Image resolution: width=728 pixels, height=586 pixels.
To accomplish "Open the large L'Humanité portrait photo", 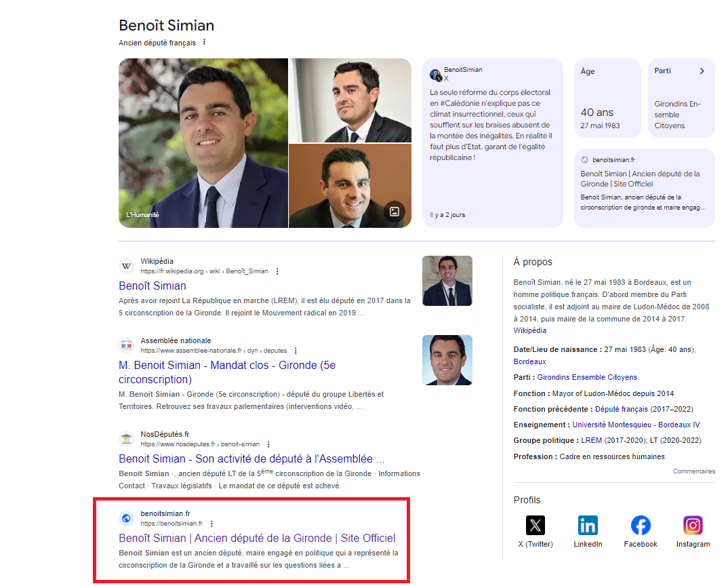I will coord(203,143).
